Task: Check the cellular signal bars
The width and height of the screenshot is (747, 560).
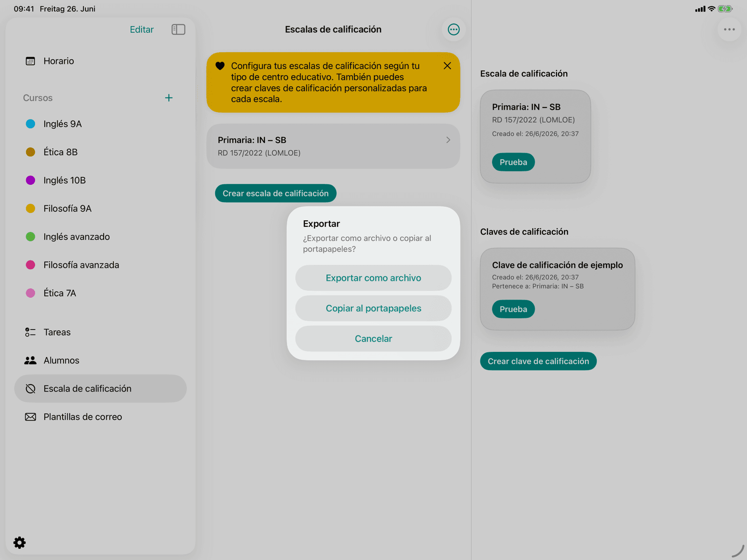Action: pos(700,9)
